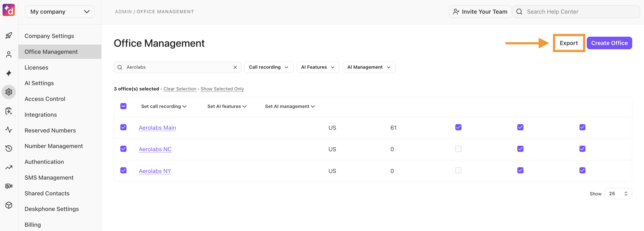644x231 pixels.
Task: Click the '3 office(s) selected' text
Action: coord(136,89)
